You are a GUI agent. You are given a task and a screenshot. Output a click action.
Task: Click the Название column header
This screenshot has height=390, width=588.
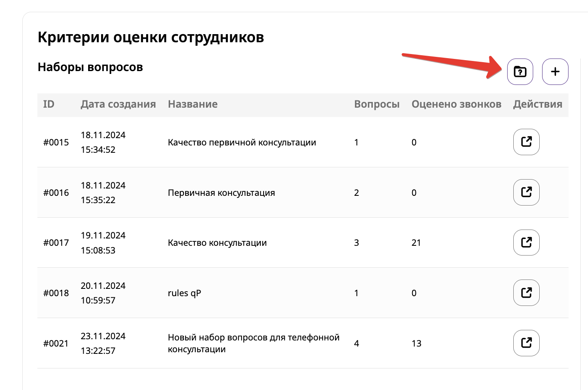pos(192,104)
